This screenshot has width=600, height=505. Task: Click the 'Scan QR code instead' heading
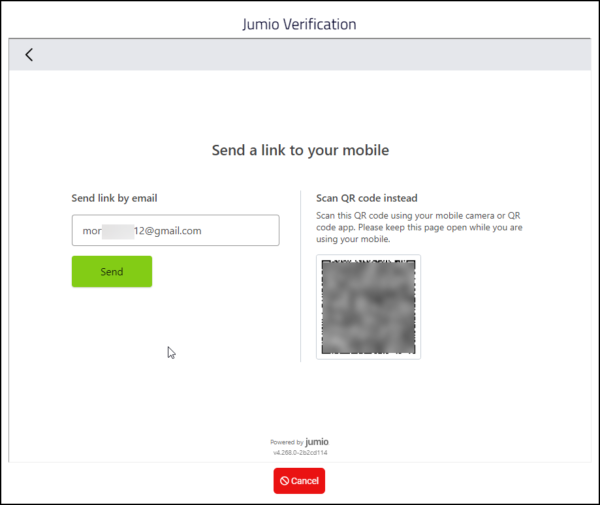click(367, 198)
